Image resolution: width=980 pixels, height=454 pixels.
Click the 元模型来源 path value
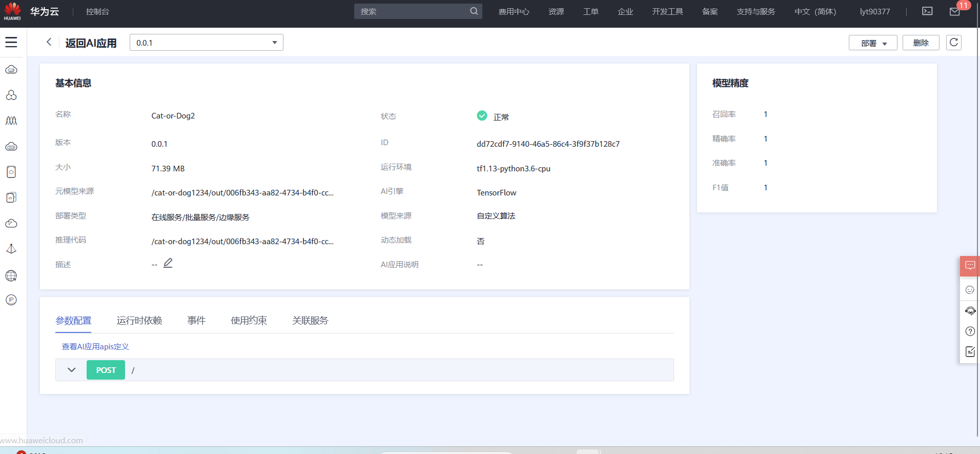242,193
